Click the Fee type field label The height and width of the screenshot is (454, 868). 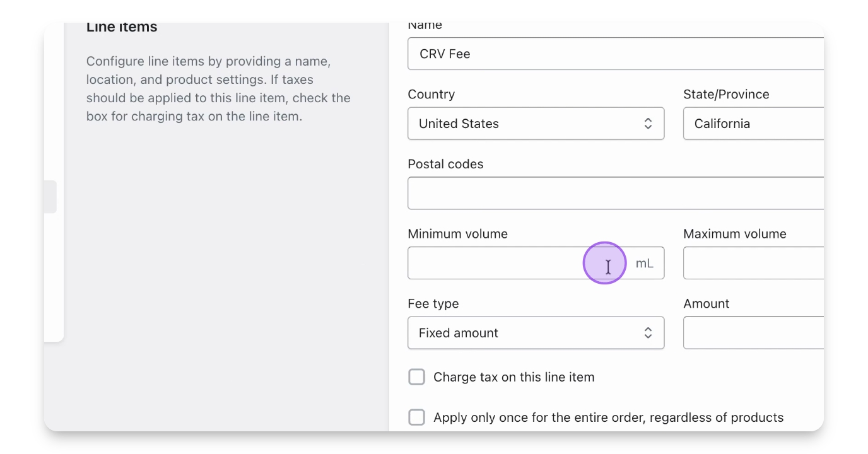433,304
